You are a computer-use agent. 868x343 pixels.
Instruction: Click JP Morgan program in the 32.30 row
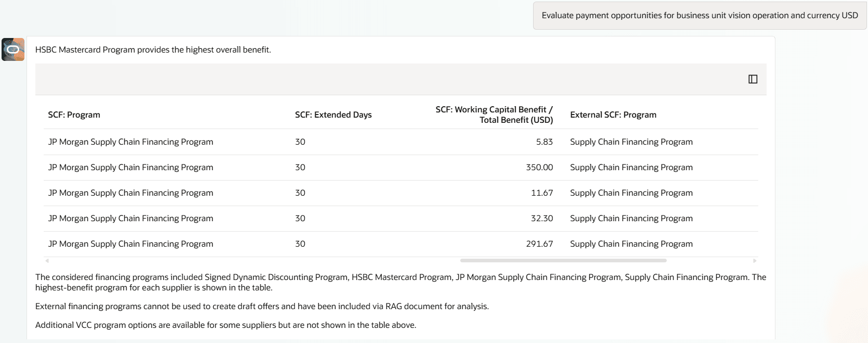(x=131, y=218)
